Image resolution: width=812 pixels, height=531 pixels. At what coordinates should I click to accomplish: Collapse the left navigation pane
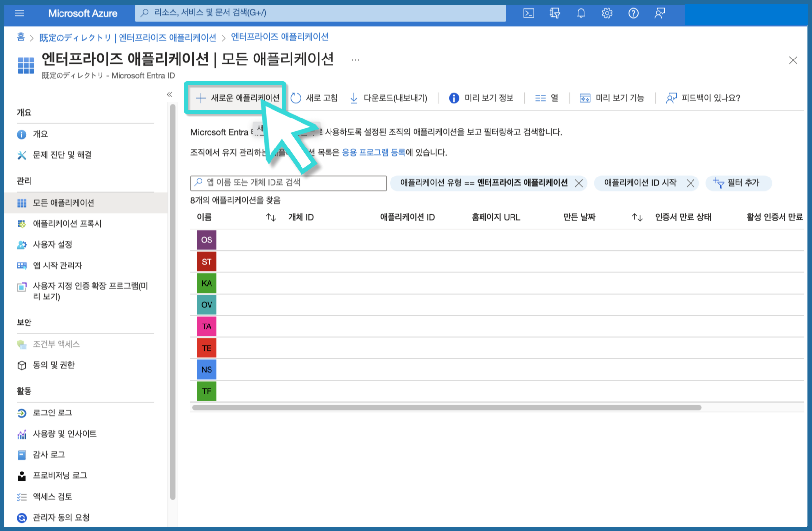pos(169,94)
